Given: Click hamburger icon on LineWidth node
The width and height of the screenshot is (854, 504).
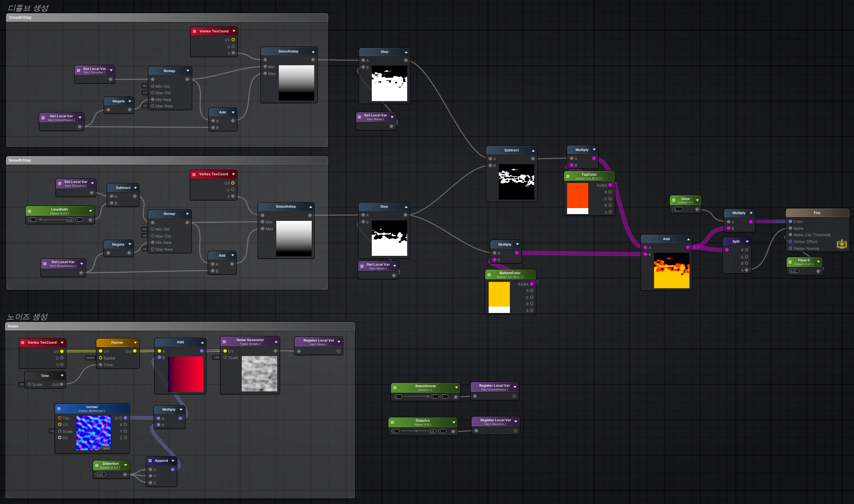Looking at the screenshot, I should pyautogui.click(x=29, y=211).
